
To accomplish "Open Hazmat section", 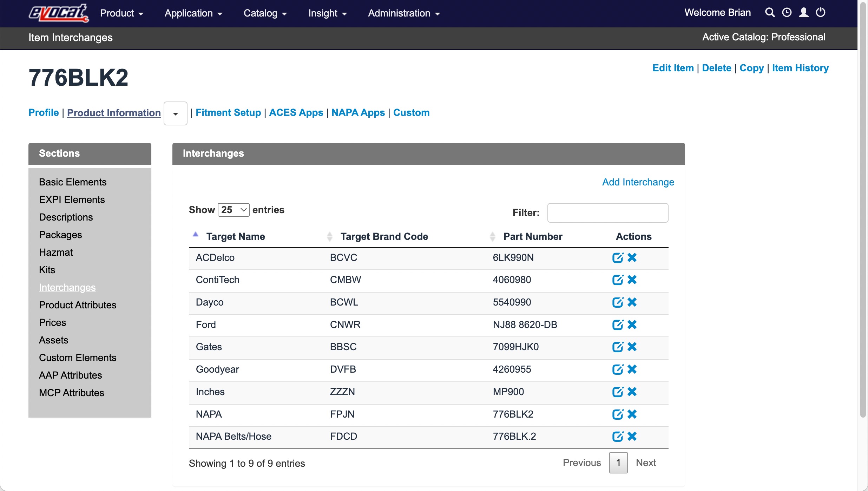I will (x=56, y=252).
